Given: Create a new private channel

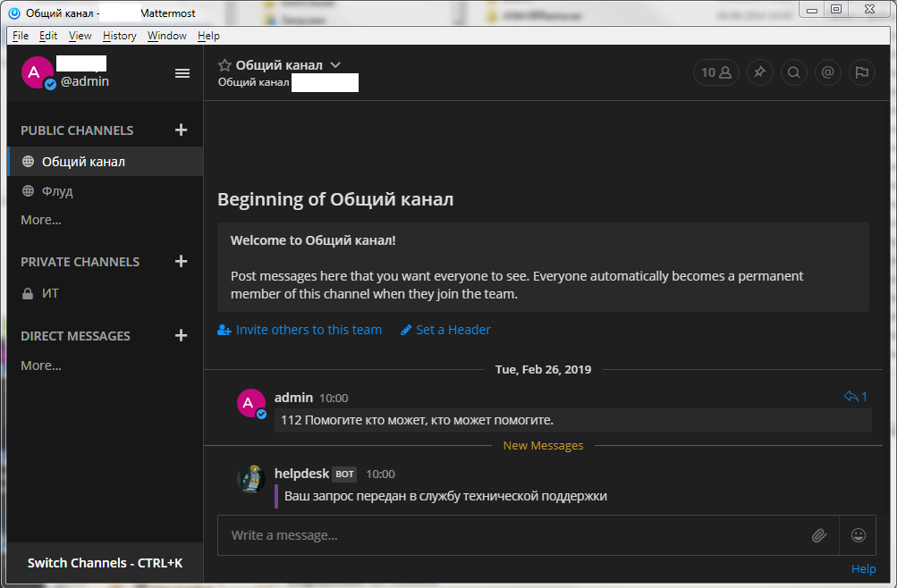Looking at the screenshot, I should [182, 262].
